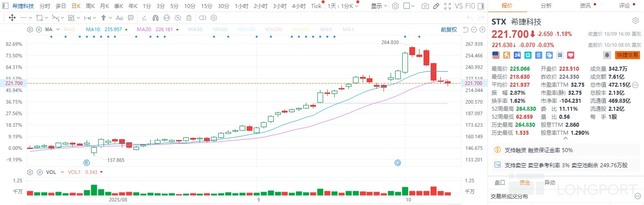This screenshot has height=205, width=644.
Task: Hide all drawings with eye-slash icon
Action: [178, 18]
